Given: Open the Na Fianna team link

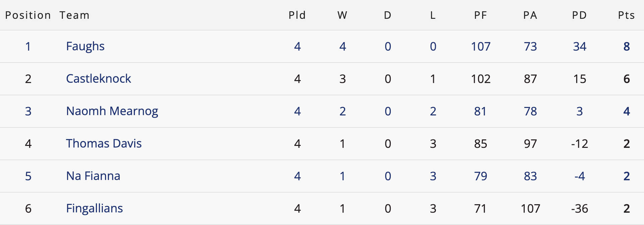Looking at the screenshot, I should 93,176.
